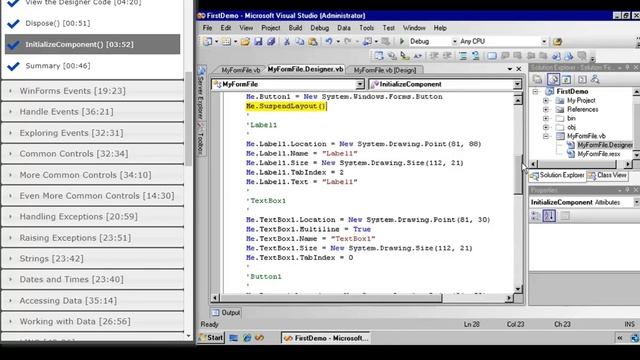Click the Paste clipboard icon

click(x=313, y=42)
